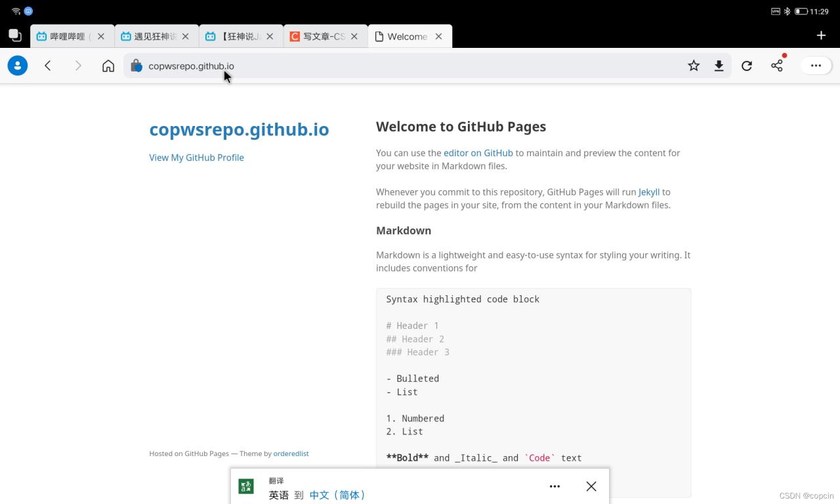
Task: Close the 写文章-CS tab
Action: pos(354,37)
